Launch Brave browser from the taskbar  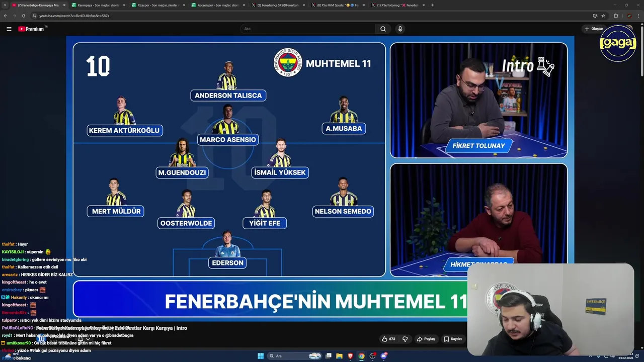pyautogui.click(x=351, y=356)
